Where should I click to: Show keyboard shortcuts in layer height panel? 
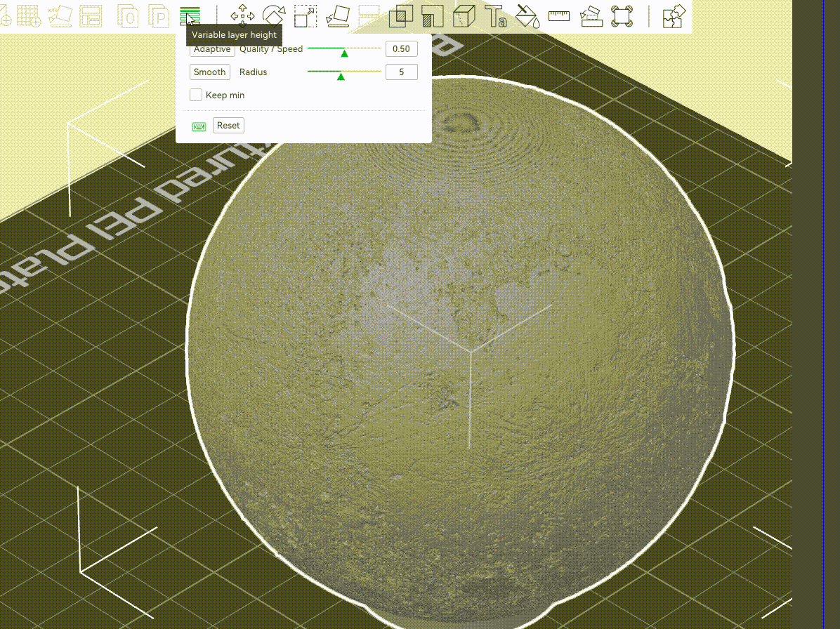click(x=199, y=126)
